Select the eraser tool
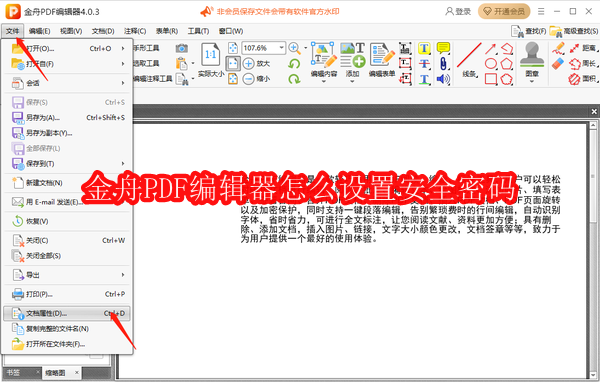Image resolution: width=600 pixels, height=382 pixels. [x=558, y=64]
